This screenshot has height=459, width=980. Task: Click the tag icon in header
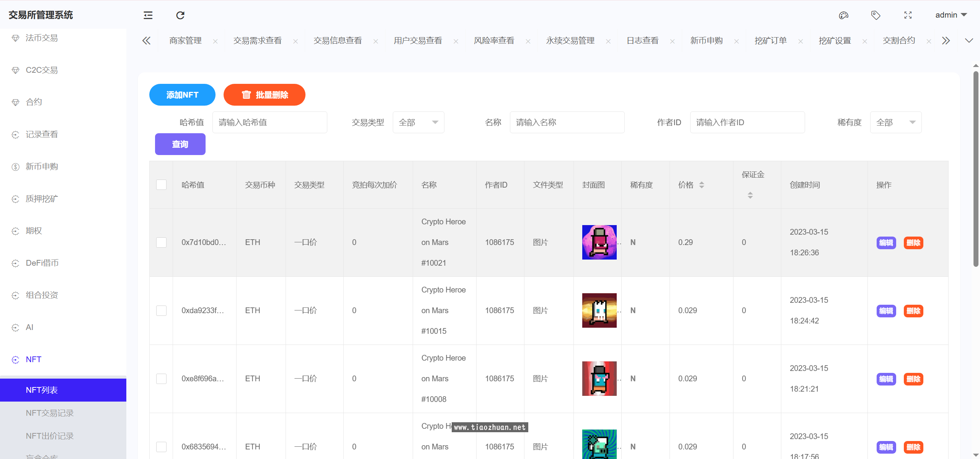tap(875, 15)
